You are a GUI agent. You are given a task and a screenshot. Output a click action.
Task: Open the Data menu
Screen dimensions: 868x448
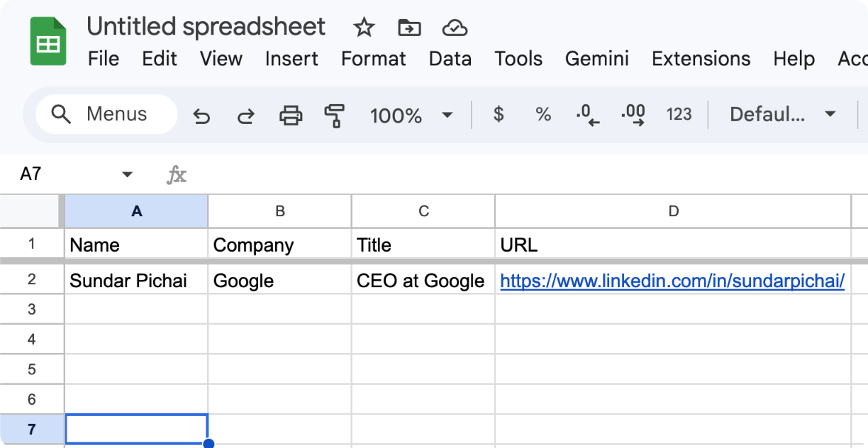450,59
